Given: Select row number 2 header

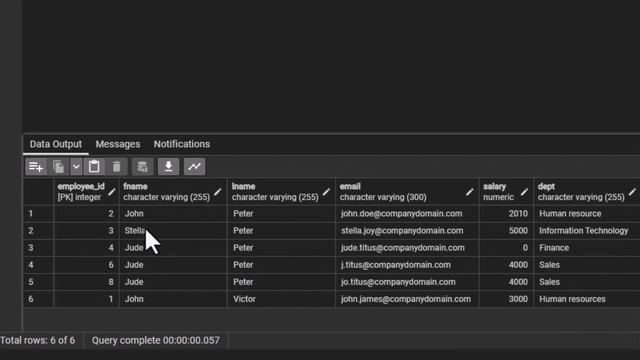Looking at the screenshot, I should 38,231.
